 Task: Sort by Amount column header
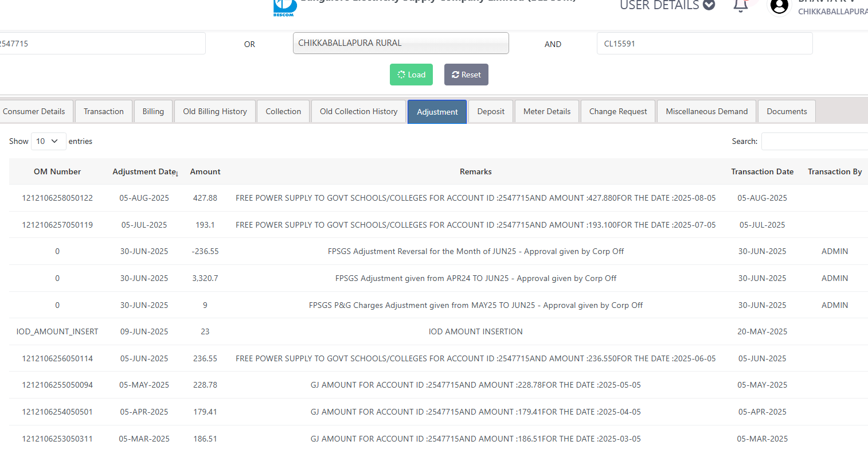(205, 171)
